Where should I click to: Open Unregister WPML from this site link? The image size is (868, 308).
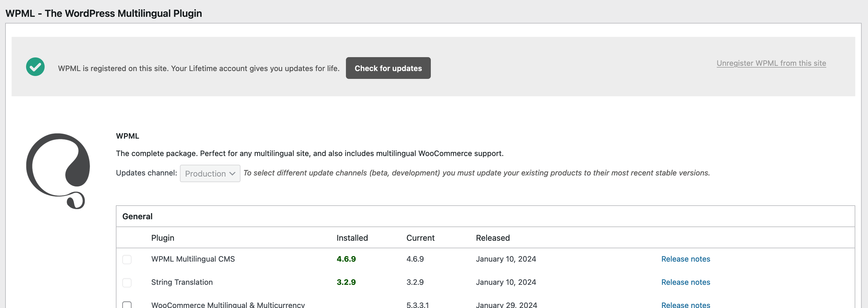(771, 63)
